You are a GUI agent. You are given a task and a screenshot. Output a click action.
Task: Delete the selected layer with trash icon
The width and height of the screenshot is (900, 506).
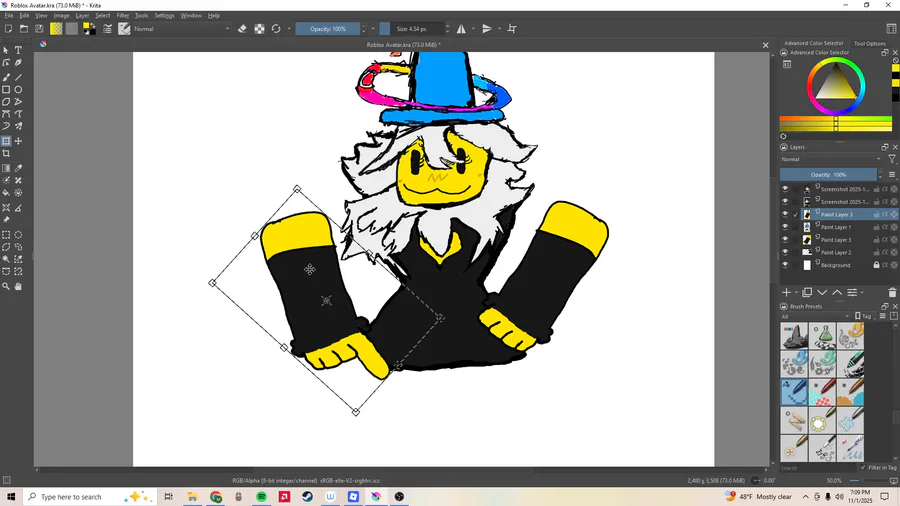tap(892, 293)
